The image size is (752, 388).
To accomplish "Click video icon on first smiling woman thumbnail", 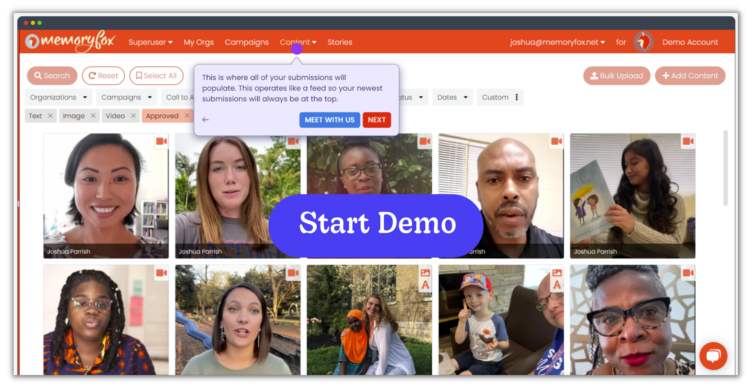I will tap(162, 141).
